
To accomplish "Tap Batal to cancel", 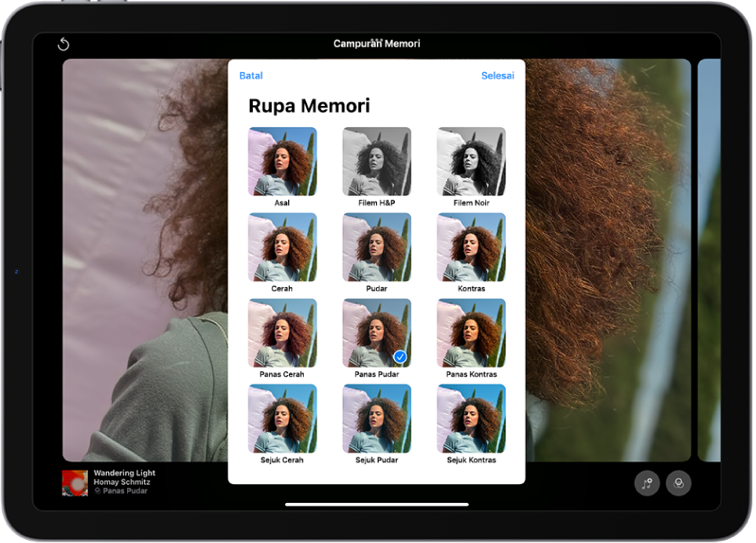I will [250, 76].
